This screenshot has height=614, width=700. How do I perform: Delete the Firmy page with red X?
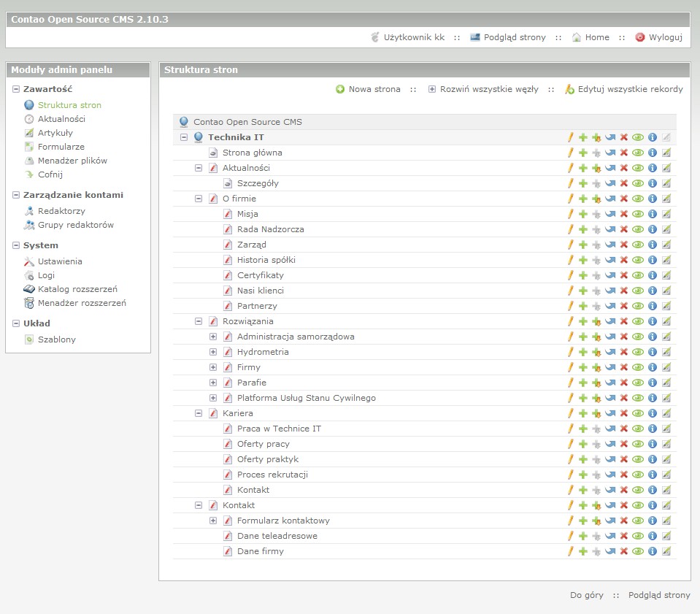(624, 367)
